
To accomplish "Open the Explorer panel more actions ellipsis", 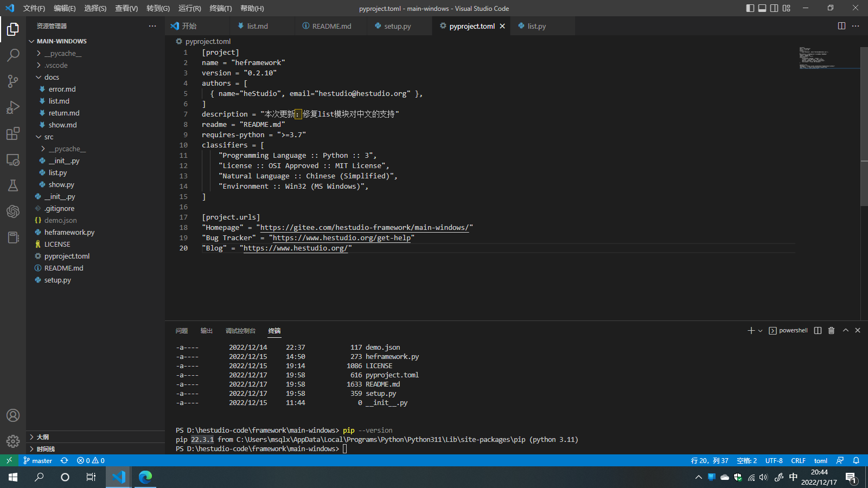I will click(152, 26).
